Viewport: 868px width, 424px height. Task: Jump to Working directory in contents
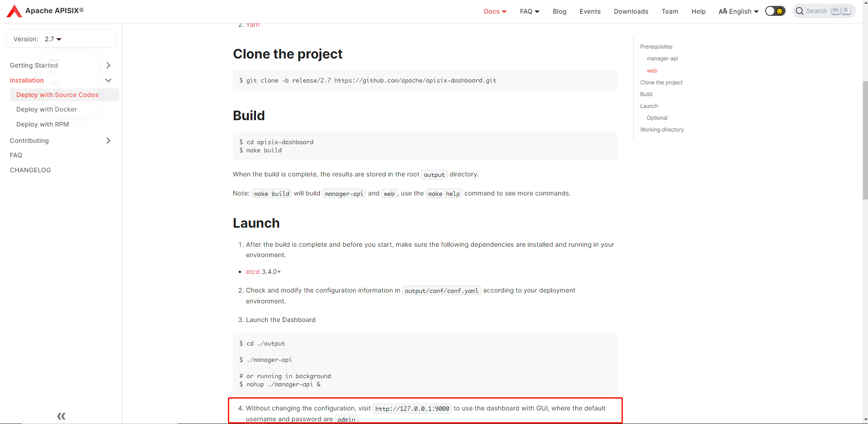tap(662, 130)
